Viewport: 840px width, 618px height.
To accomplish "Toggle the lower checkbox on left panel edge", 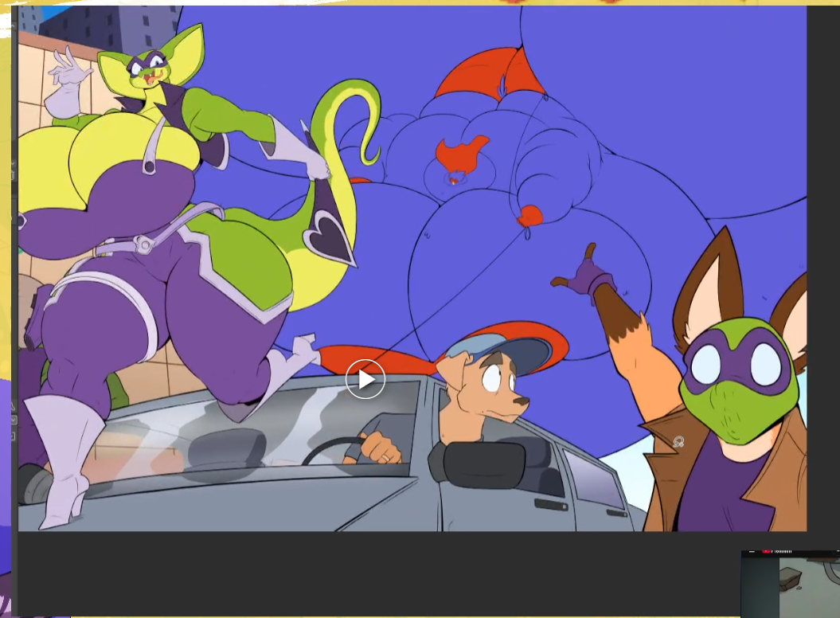I will 13,436.
